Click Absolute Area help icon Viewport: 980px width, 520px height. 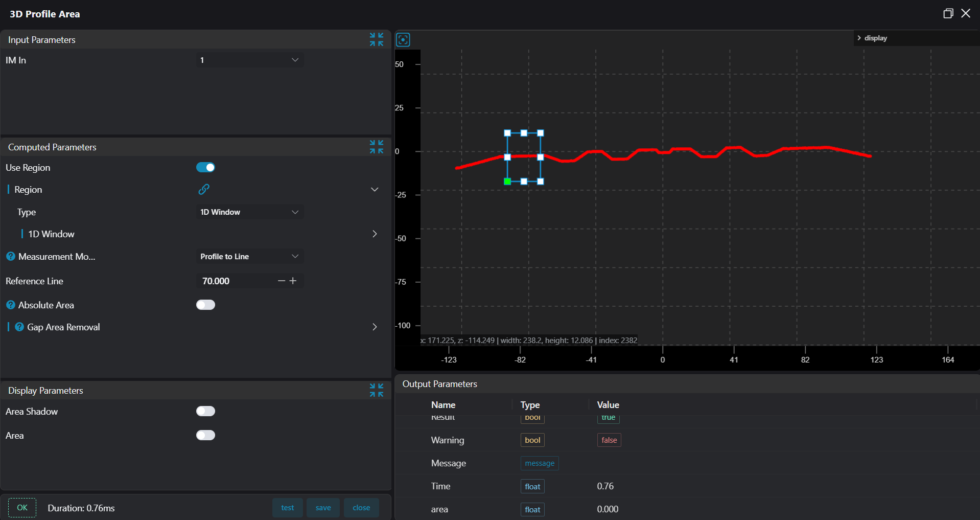click(11, 305)
